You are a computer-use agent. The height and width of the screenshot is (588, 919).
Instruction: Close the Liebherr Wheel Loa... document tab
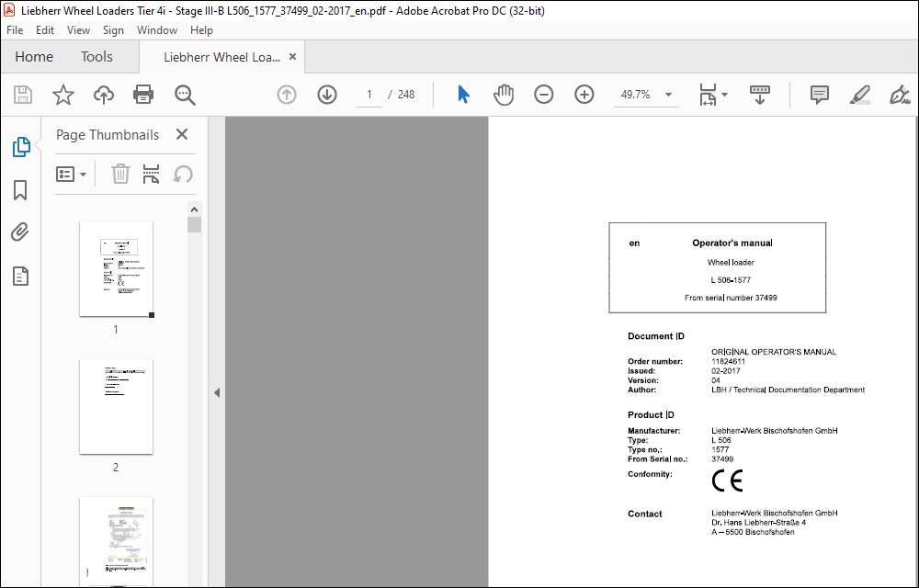[292, 57]
